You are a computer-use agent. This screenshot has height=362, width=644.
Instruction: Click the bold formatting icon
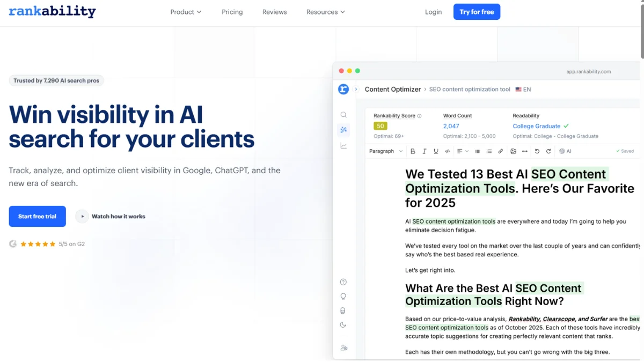click(x=413, y=151)
